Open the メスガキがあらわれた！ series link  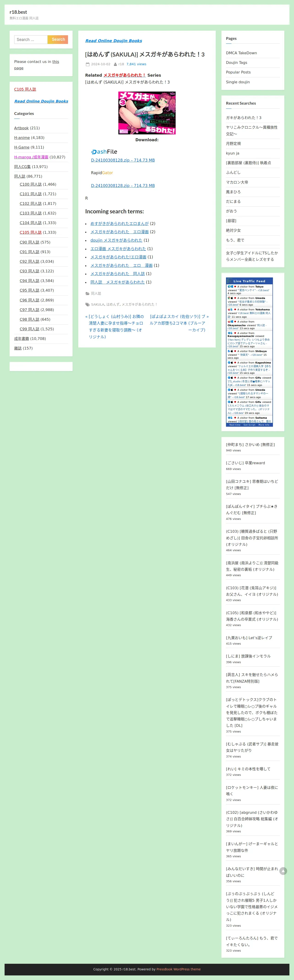pos(125,75)
